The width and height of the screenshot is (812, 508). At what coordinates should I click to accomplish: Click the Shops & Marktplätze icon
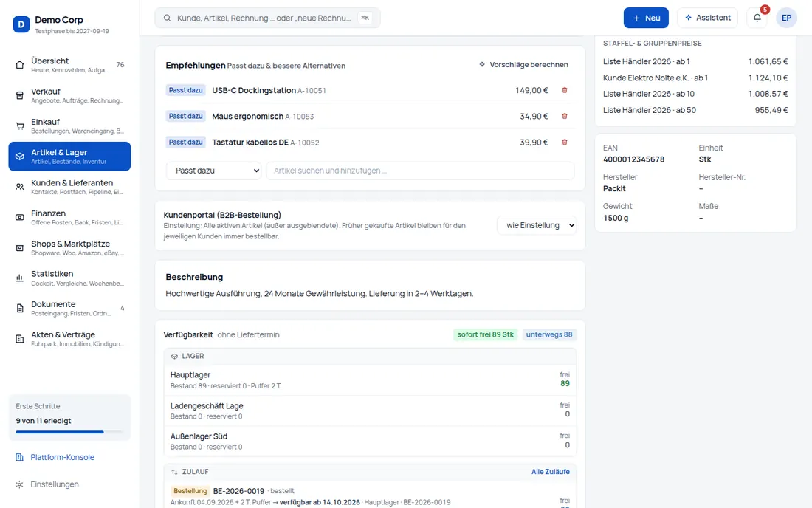[x=20, y=248]
